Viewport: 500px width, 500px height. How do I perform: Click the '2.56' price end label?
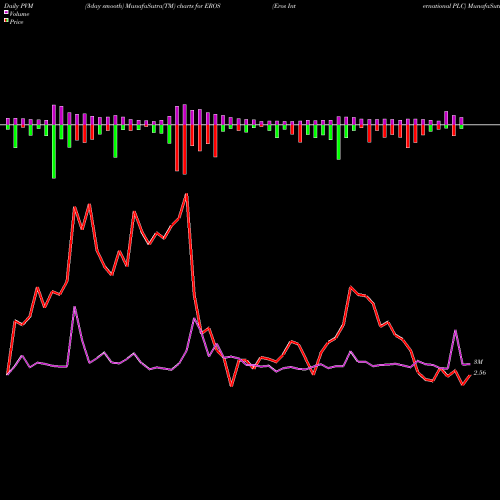pos(480,373)
